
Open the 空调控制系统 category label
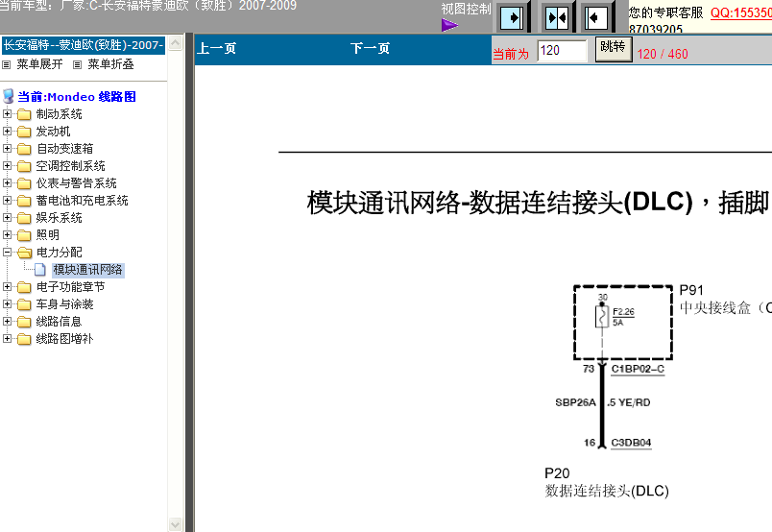tap(70, 166)
